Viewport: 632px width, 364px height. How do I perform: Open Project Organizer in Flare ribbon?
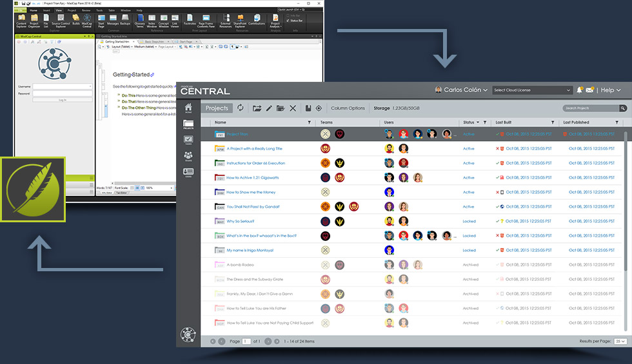pos(34,21)
